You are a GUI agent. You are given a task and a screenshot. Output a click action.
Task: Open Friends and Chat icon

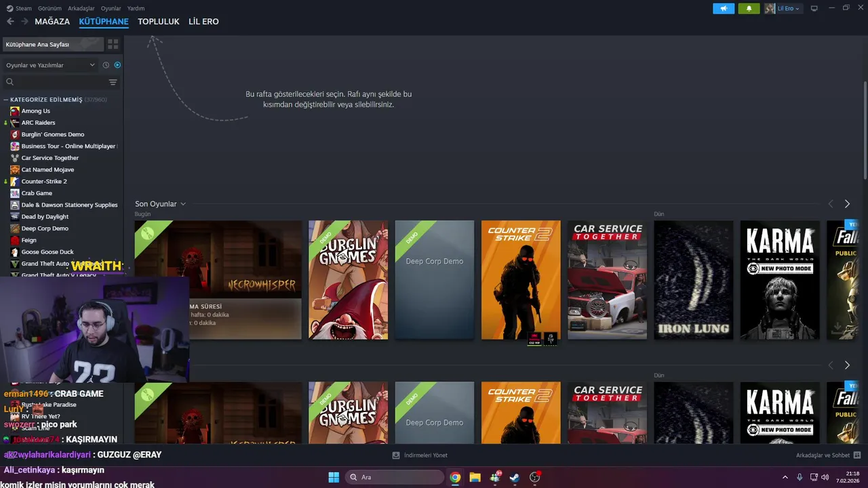point(857,455)
